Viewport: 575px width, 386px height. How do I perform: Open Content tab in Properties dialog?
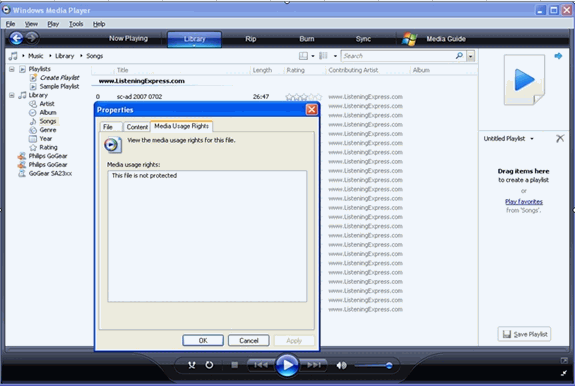pos(137,127)
